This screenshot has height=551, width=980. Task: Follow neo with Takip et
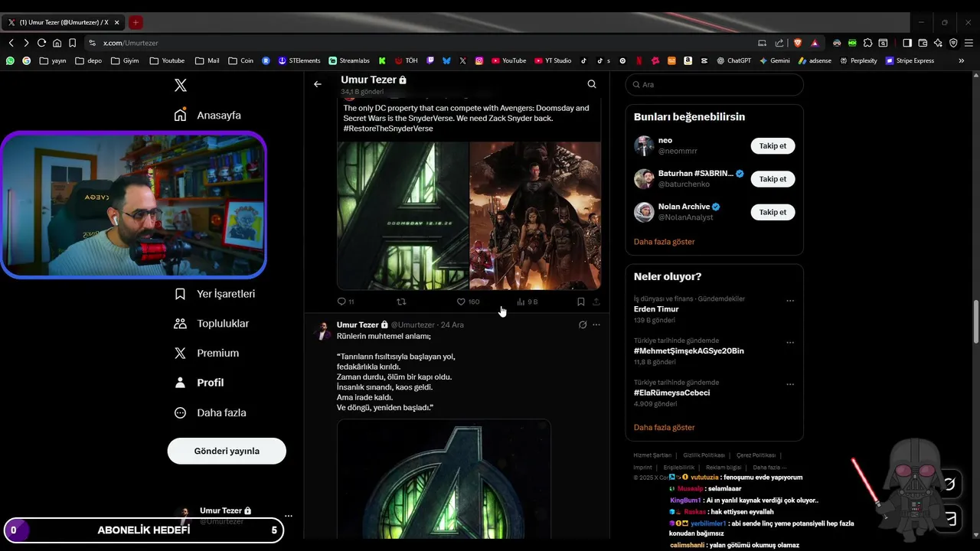point(773,145)
